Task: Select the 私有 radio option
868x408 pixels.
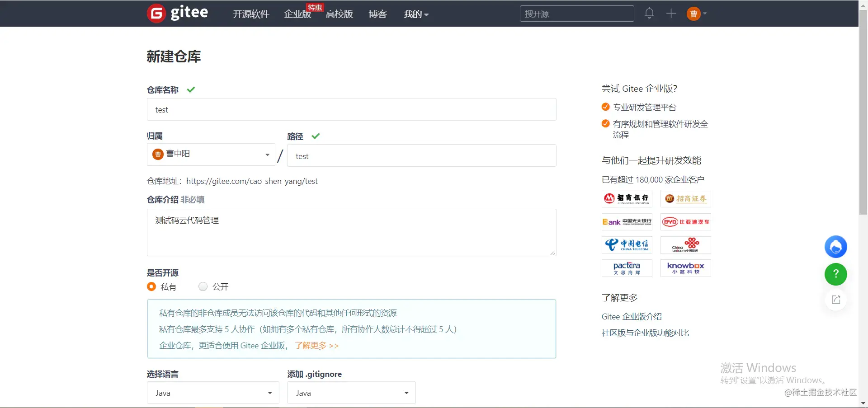Action: (x=151, y=286)
